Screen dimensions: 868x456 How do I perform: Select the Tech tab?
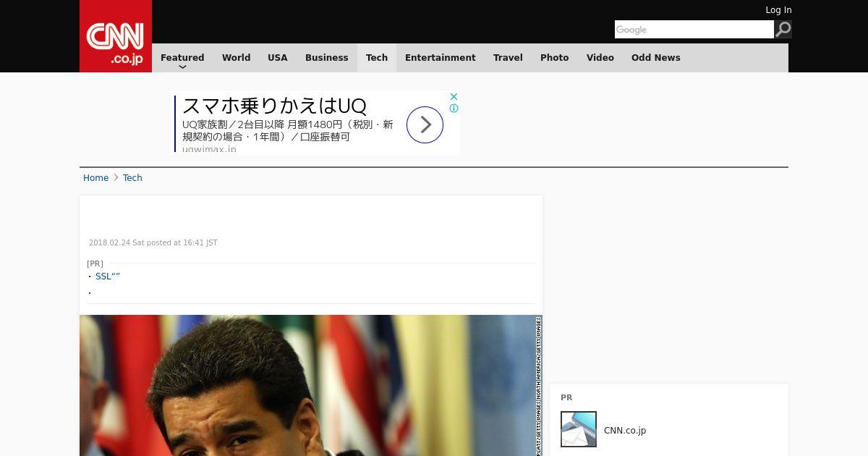[377, 58]
